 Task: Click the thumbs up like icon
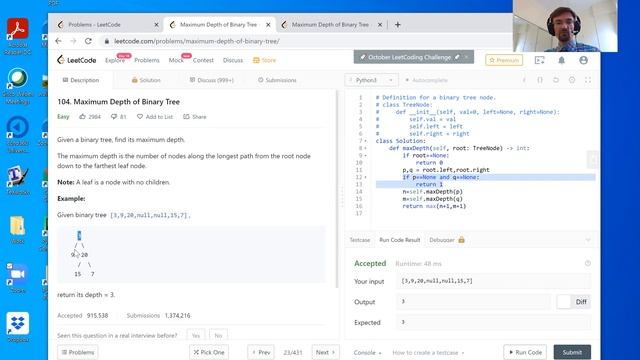(82, 117)
